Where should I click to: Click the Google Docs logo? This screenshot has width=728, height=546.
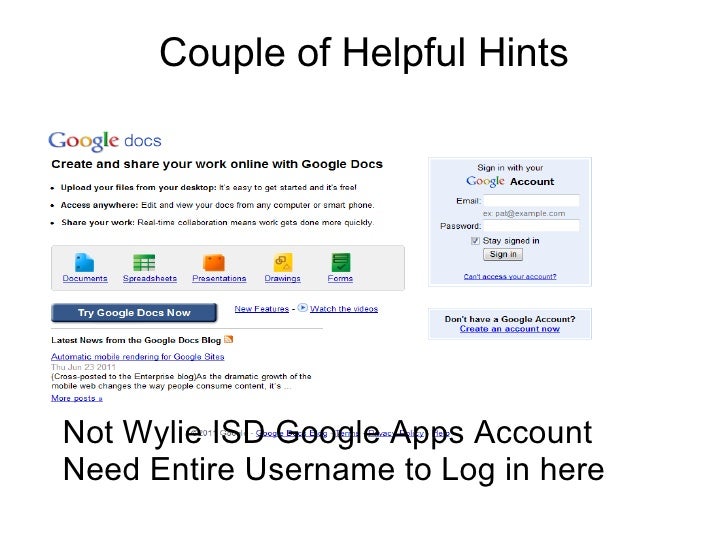(105, 141)
